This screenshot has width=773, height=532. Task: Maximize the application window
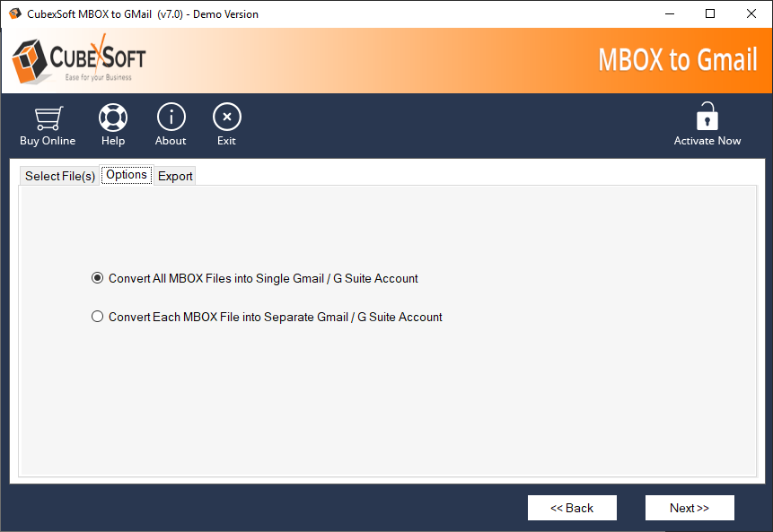click(710, 13)
